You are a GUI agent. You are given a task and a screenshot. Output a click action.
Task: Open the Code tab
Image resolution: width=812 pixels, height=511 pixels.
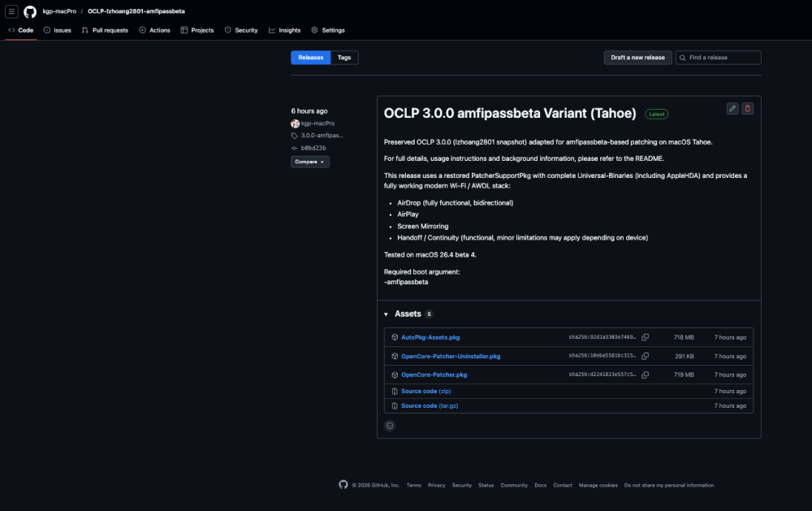[21, 30]
